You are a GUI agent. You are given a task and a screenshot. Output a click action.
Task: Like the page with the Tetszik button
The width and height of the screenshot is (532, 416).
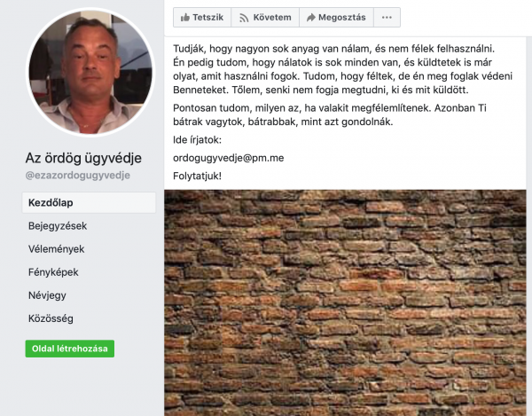[202, 18]
